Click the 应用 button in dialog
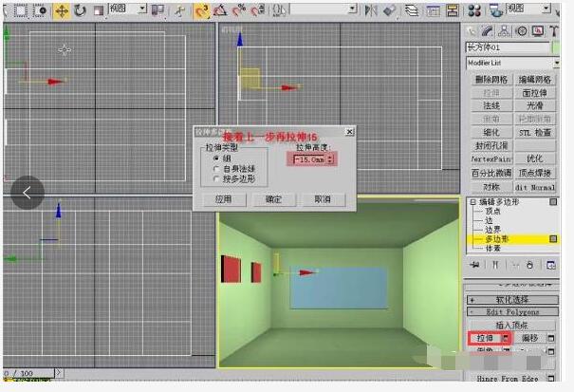This screenshot has height=392, width=574. coord(223,199)
